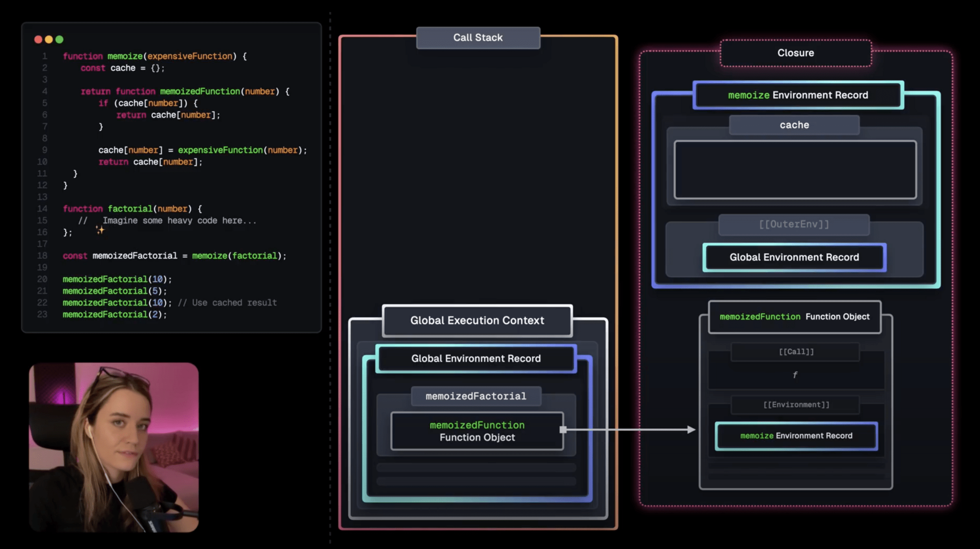Click the [[OuterEnv]] label

[794, 224]
